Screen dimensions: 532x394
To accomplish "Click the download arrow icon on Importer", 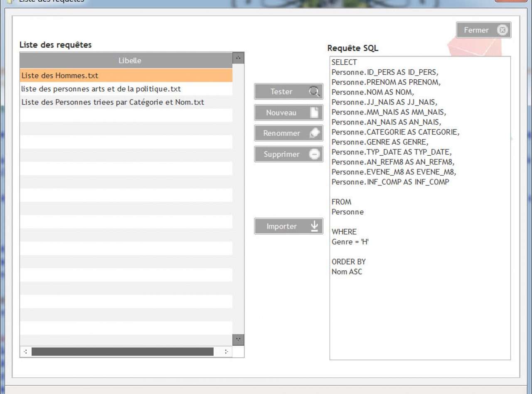I will pyautogui.click(x=315, y=226).
